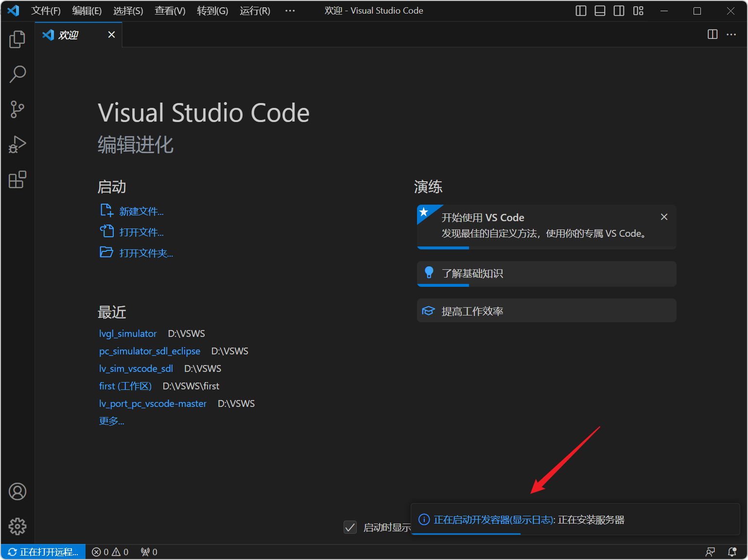
Task: Toggle the bottom panel layout icon
Action: coord(600,11)
